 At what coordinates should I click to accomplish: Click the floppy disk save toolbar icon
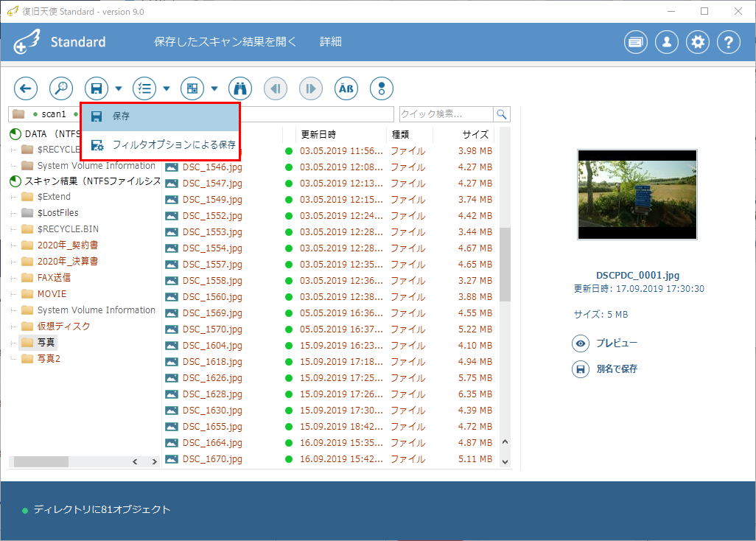click(97, 88)
